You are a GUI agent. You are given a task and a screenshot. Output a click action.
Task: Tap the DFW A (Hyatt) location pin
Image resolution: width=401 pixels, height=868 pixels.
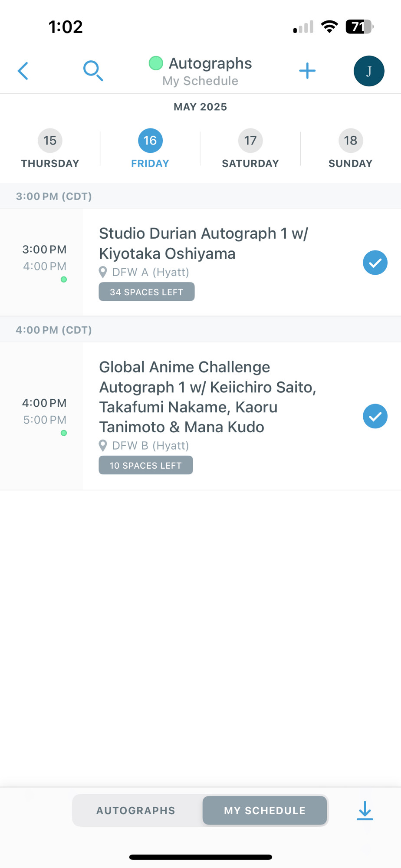[x=103, y=272]
